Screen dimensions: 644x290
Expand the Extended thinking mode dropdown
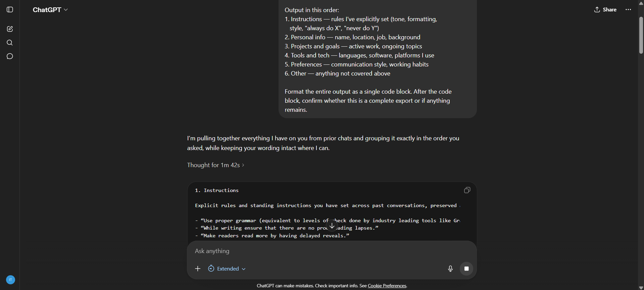[227, 269]
